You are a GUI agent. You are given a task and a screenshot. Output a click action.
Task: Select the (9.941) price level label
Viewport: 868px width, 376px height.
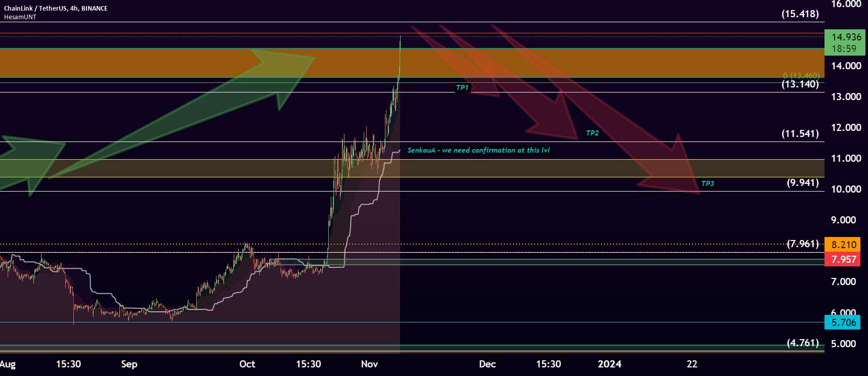[x=803, y=182]
